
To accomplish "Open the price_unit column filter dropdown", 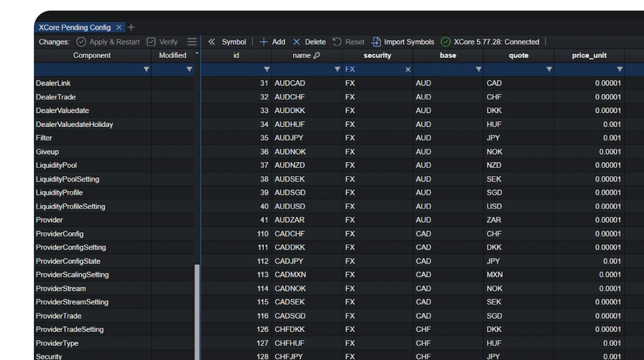I will [x=619, y=69].
